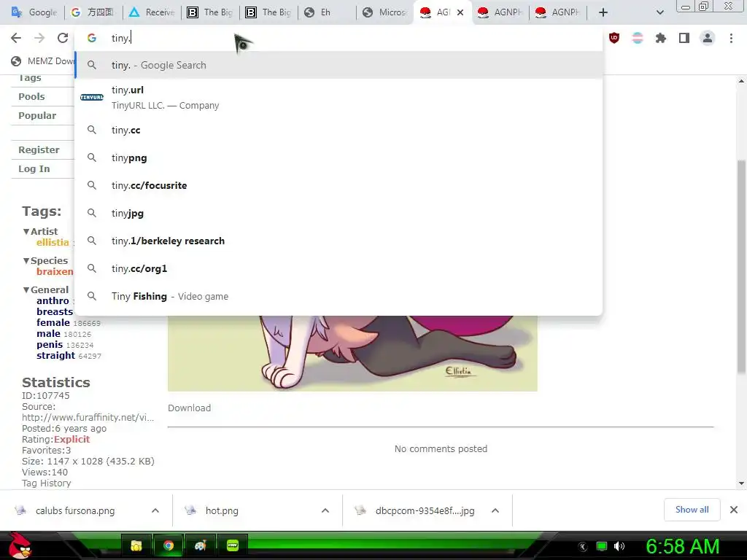Select the 'tiny. - Google Search' suggestion
Screen dimensions: 747x560
[338, 65]
